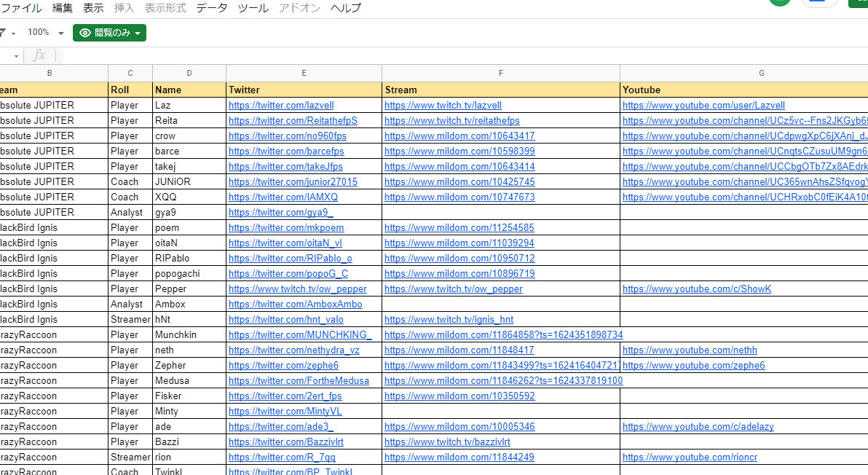Open the twitch.tv/ignis_hnt link
The width and height of the screenshot is (868, 475).
449,319
